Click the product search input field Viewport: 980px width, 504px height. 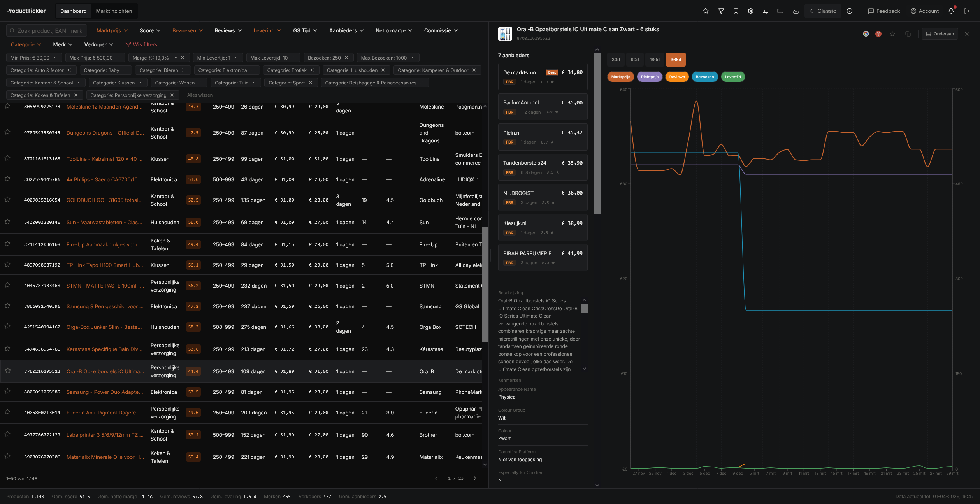point(47,30)
